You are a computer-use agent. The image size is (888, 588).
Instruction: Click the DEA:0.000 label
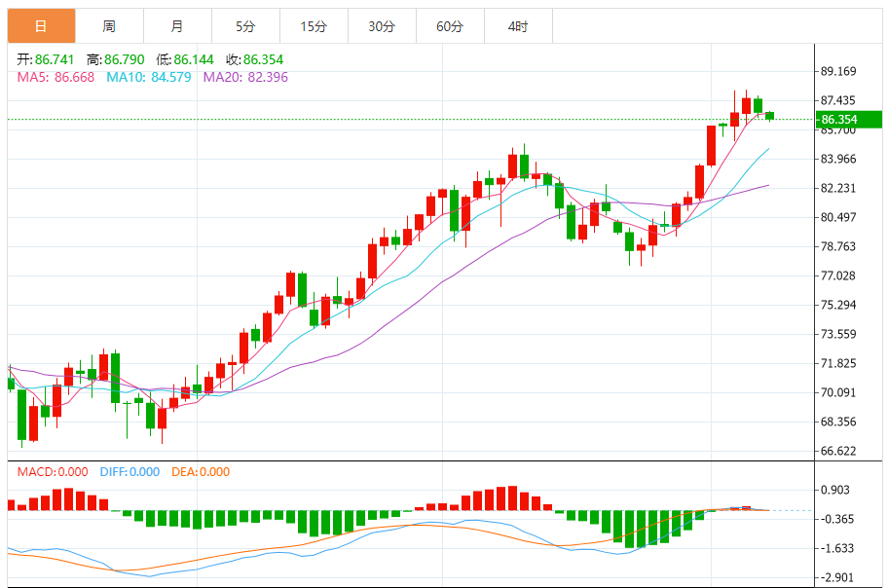point(201,472)
